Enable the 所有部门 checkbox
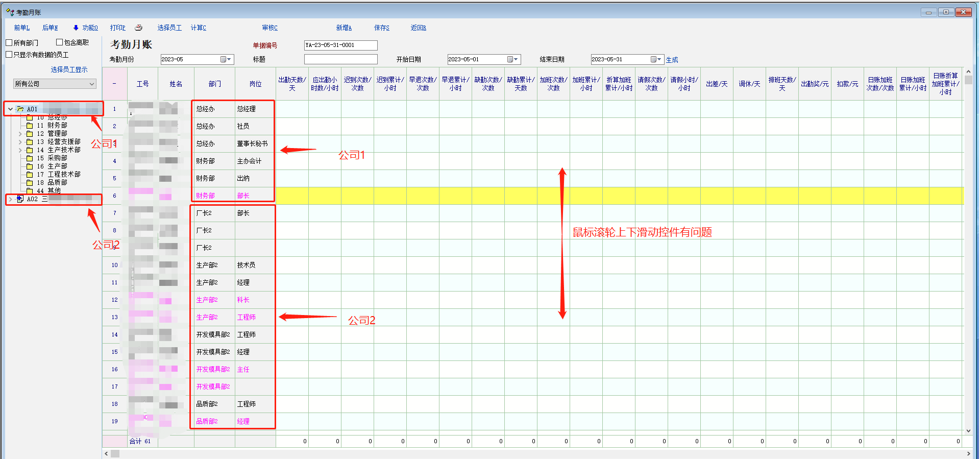 click(x=9, y=43)
